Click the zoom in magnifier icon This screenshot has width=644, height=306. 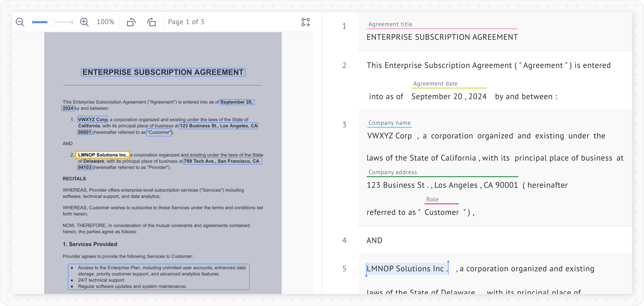[x=84, y=22]
